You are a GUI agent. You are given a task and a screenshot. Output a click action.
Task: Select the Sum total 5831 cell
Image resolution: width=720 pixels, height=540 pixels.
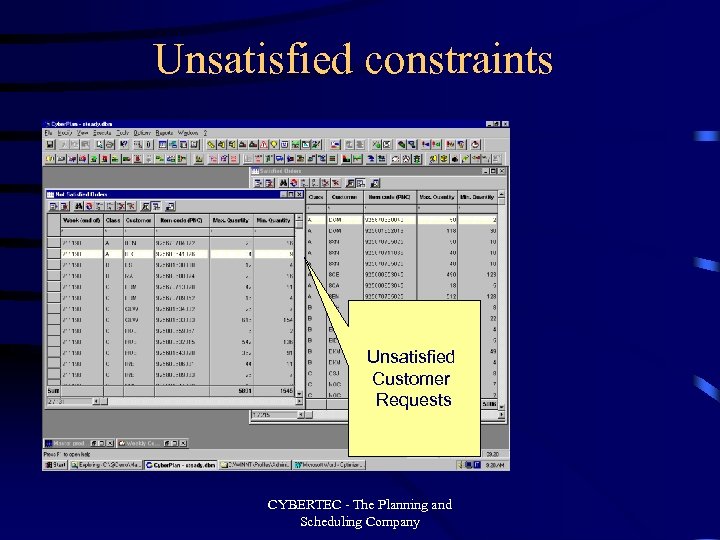pos(231,391)
